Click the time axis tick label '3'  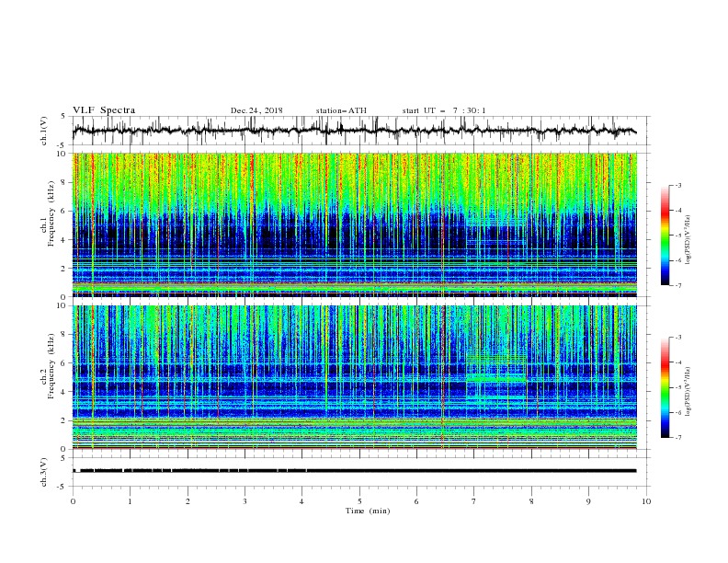point(245,501)
